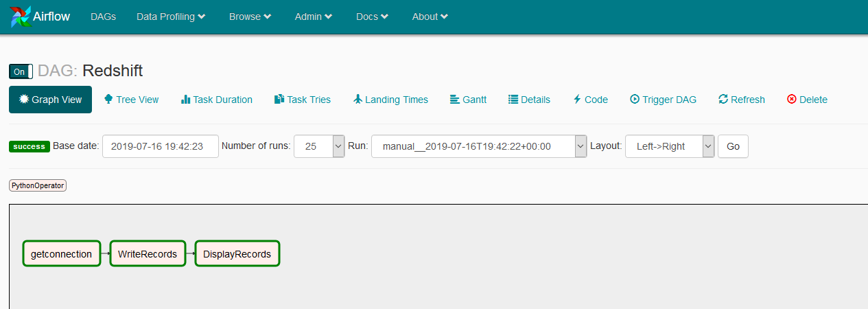Viewport: 868px width, 309px height.
Task: Open the Gantt chart icon
Action: point(455,100)
